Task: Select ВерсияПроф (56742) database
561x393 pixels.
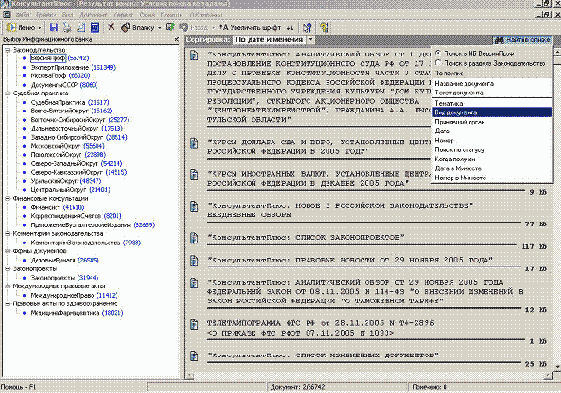Action: pyautogui.click(x=59, y=58)
